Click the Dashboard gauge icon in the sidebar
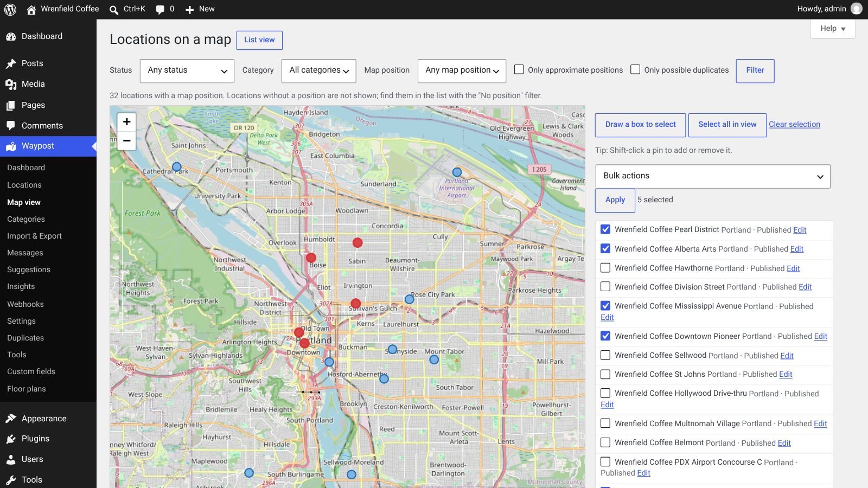Image resolution: width=868 pixels, height=488 pixels. coord(11,36)
